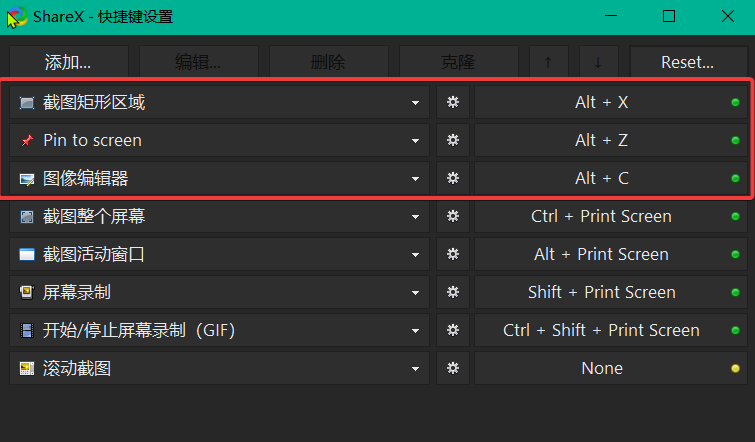Click the down arrow move button
755x442 pixels.
point(599,62)
